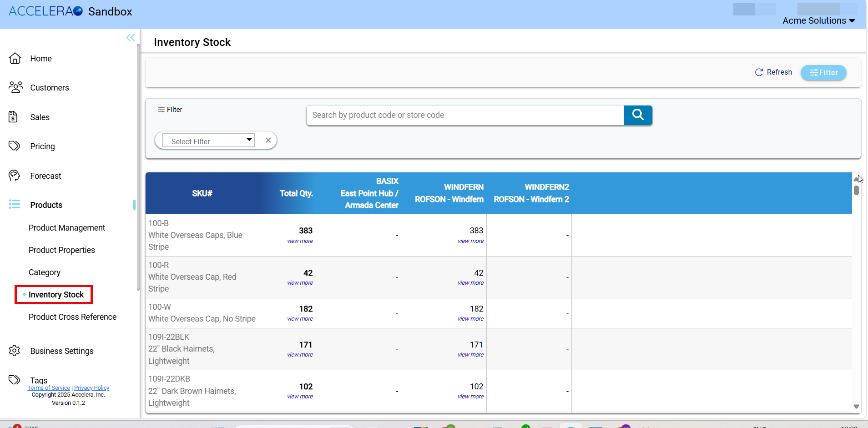868x428 pixels.
Task: Click view more under 100-B total quantity
Action: point(300,241)
